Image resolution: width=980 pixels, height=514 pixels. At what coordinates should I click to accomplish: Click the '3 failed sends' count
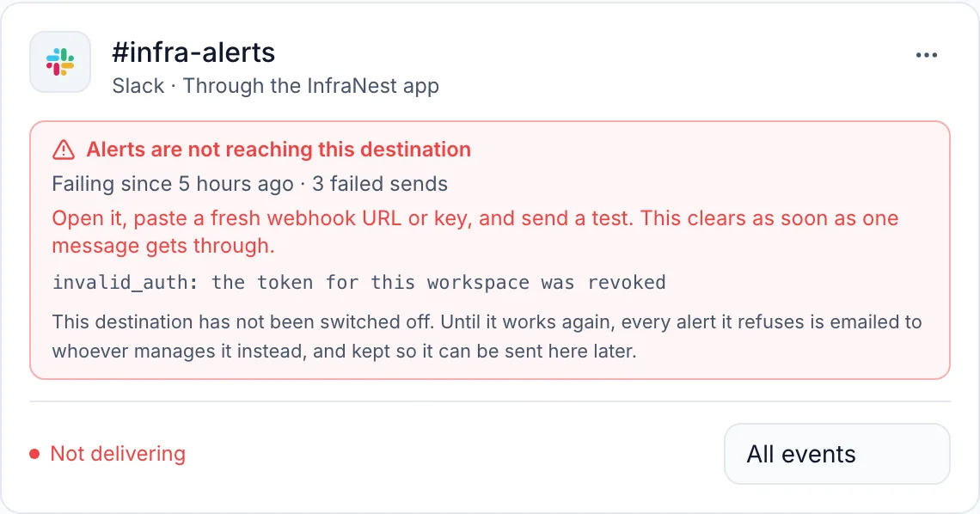point(379,184)
